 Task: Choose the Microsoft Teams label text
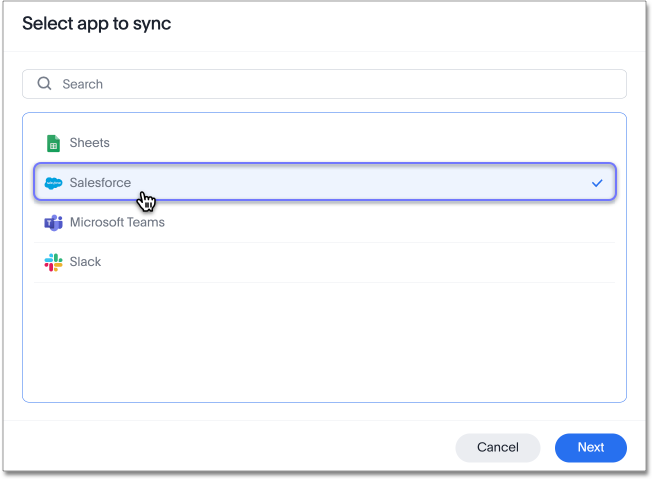[x=117, y=222]
